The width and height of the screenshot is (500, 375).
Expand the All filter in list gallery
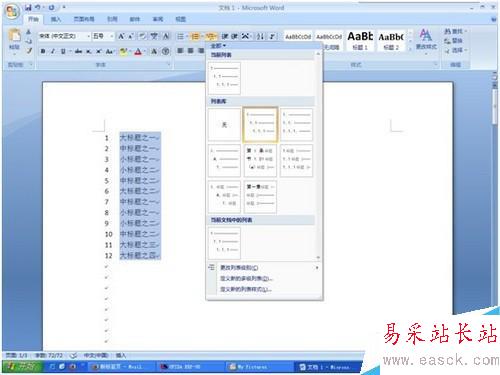click(x=218, y=46)
